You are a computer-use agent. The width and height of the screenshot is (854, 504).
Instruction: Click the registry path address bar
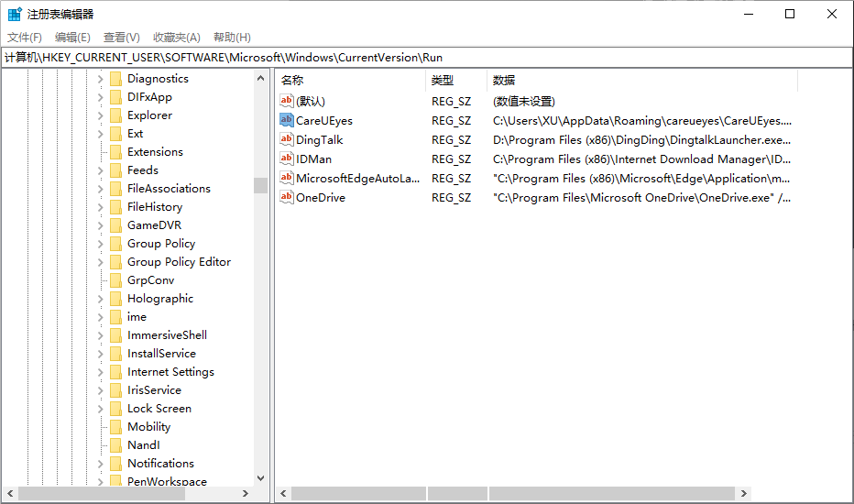pyautogui.click(x=426, y=57)
